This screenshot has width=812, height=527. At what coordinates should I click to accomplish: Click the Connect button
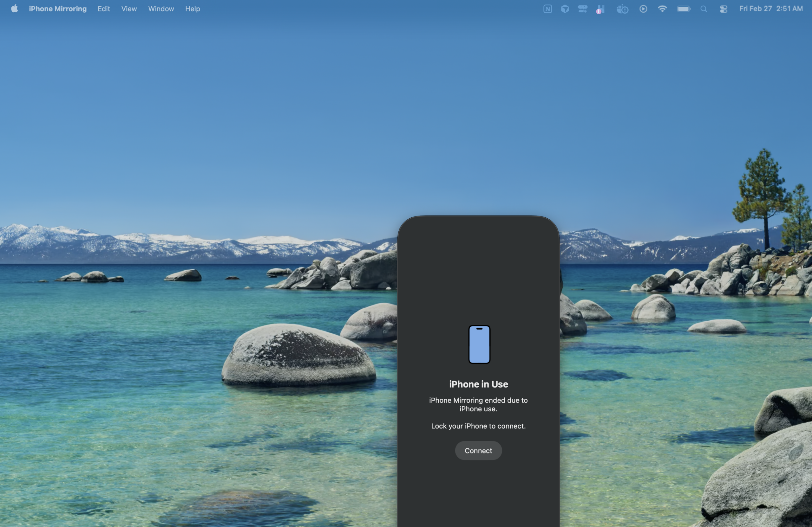click(x=478, y=450)
